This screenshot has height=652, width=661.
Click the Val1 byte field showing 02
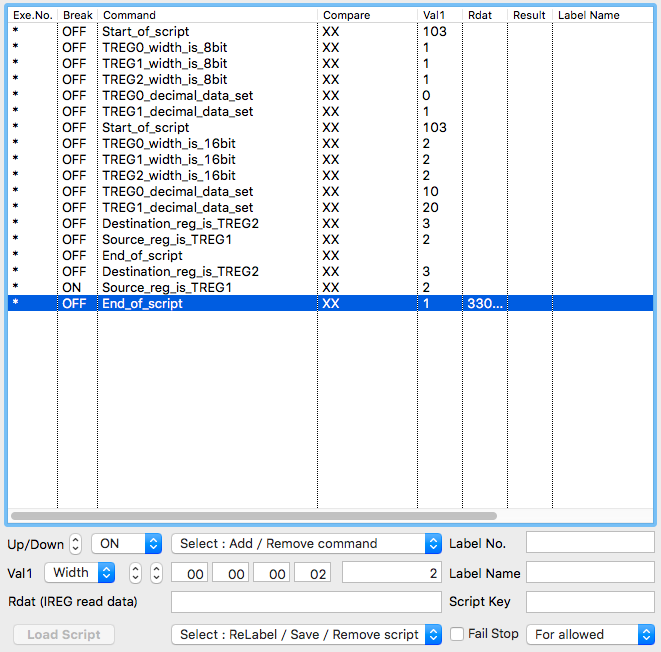(x=312, y=572)
